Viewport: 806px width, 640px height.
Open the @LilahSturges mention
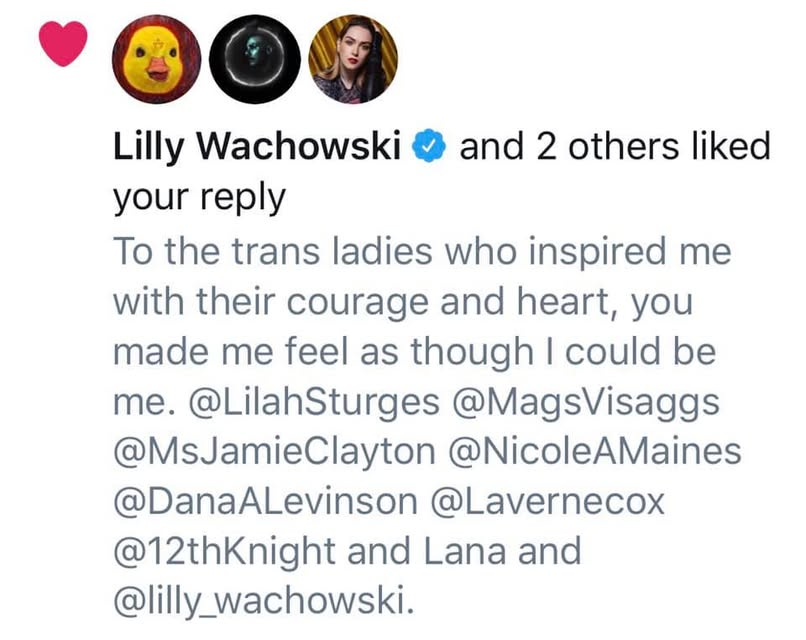[315, 402]
